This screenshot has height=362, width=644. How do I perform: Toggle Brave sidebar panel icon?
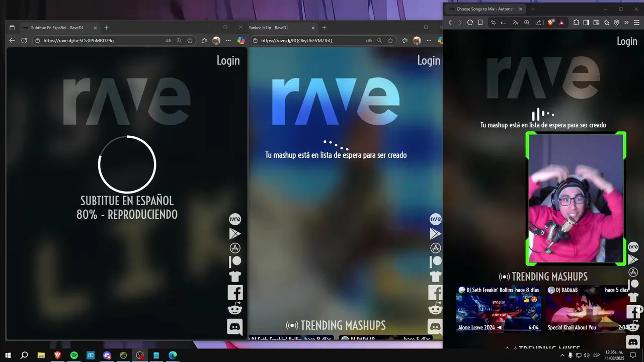[586, 22]
